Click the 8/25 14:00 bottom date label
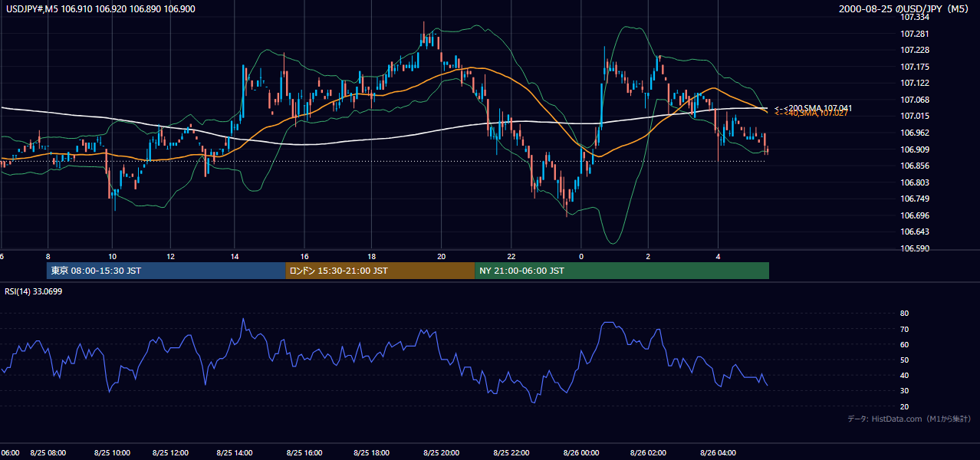The height and width of the screenshot is (460, 980). point(234,452)
